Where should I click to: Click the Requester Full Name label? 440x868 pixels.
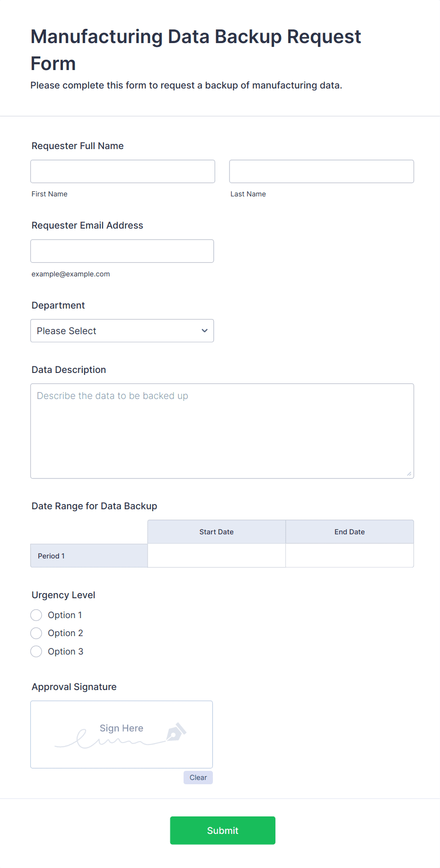tap(78, 146)
